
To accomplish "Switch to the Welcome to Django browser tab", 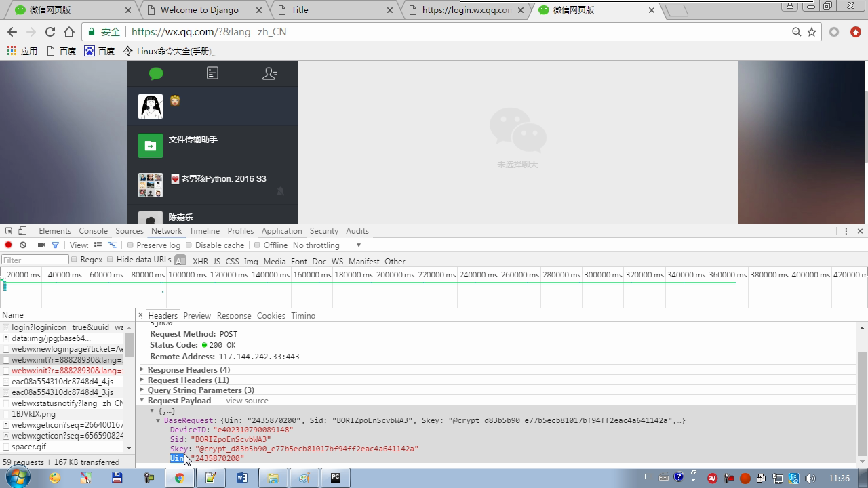I will [x=203, y=9].
